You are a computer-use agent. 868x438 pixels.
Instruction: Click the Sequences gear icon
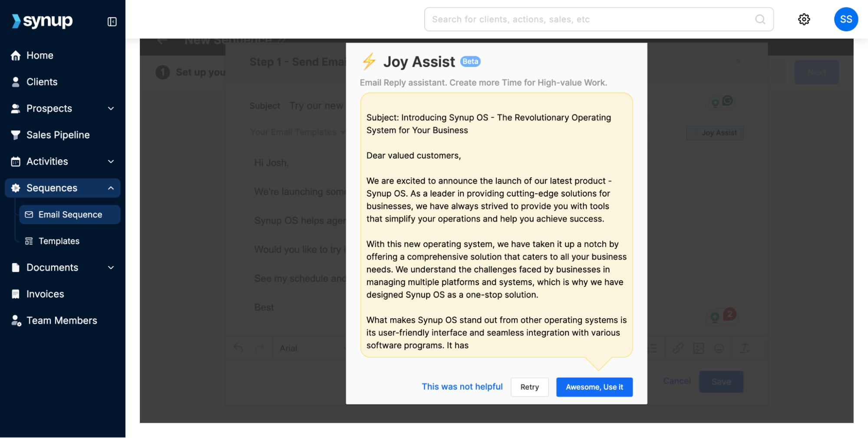[16, 188]
